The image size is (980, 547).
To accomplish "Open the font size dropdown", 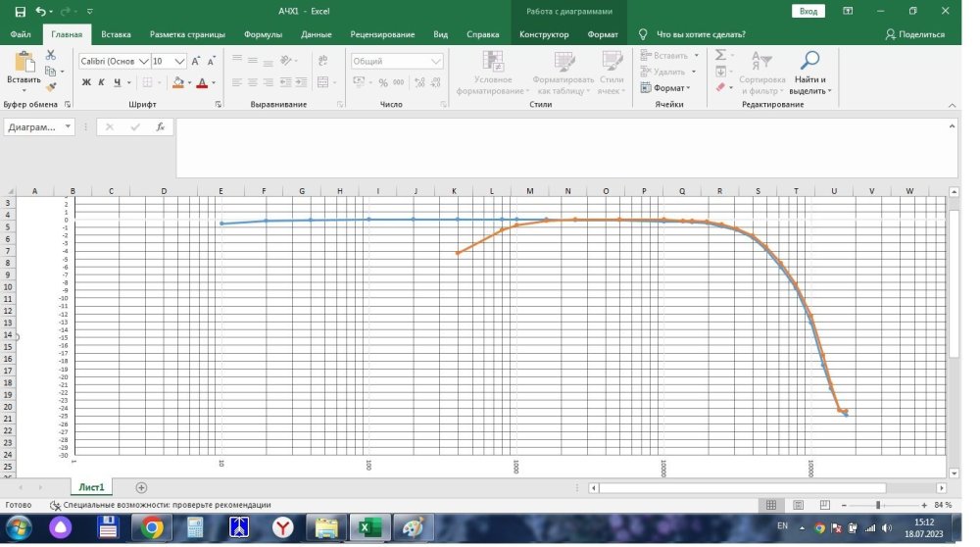I will click(179, 61).
